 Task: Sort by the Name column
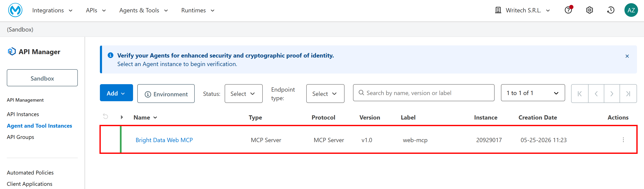point(145,118)
